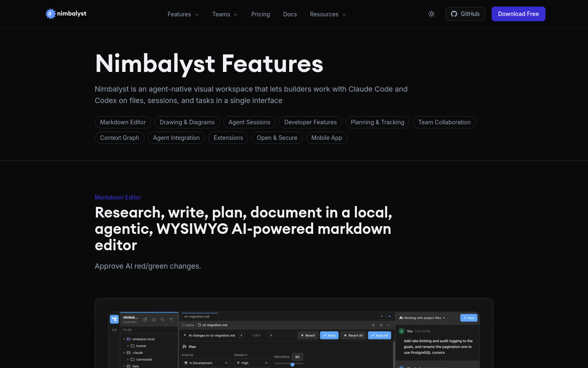Click the code view brackets icon
The width and height of the screenshot is (588, 368).
coord(114,330)
